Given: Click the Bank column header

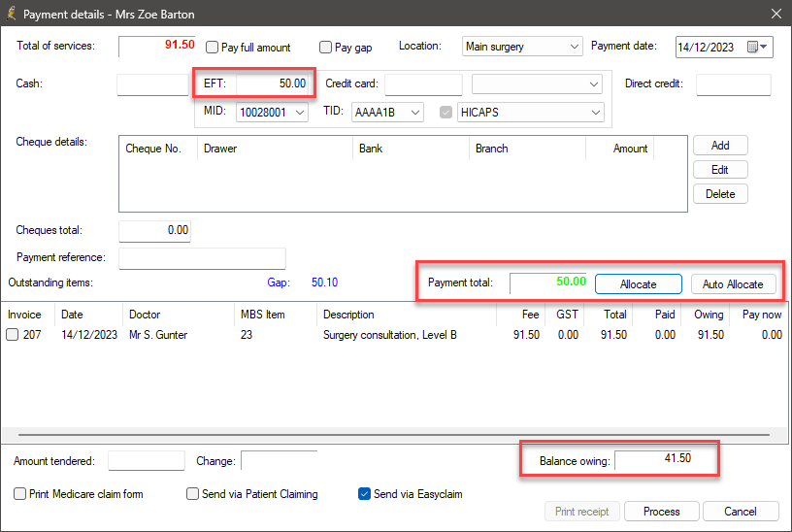Looking at the screenshot, I should point(411,149).
